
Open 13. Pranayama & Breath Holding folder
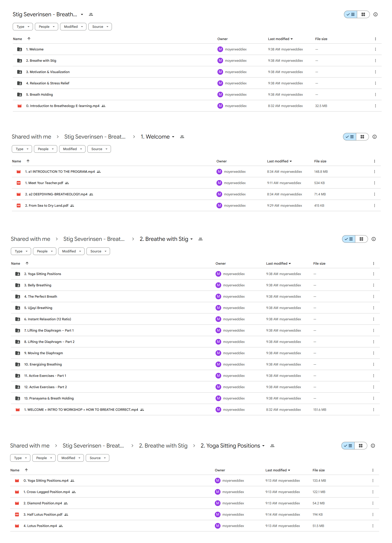(49, 398)
